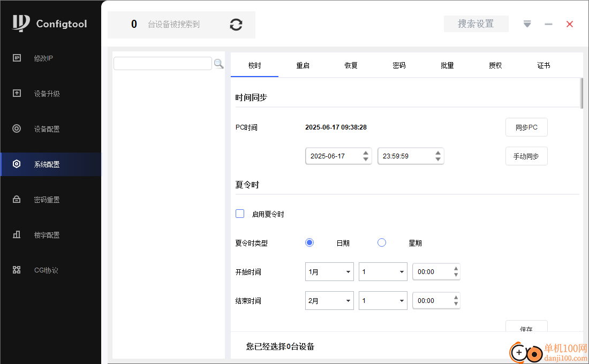Select the 日期 radio button
The height and width of the screenshot is (364, 589).
click(309, 242)
